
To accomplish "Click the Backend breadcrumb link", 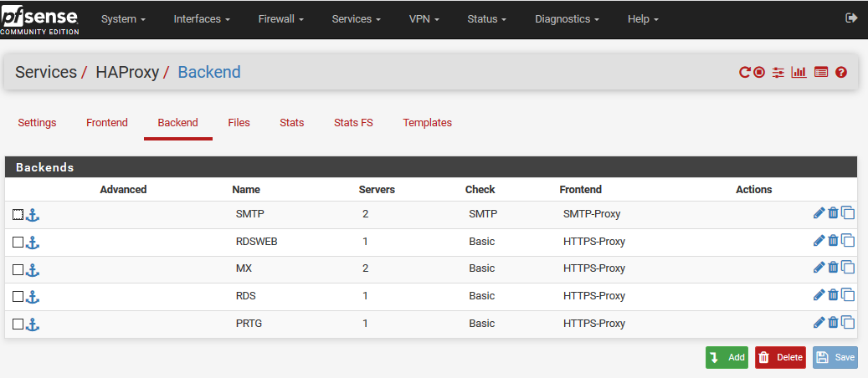I will 209,72.
